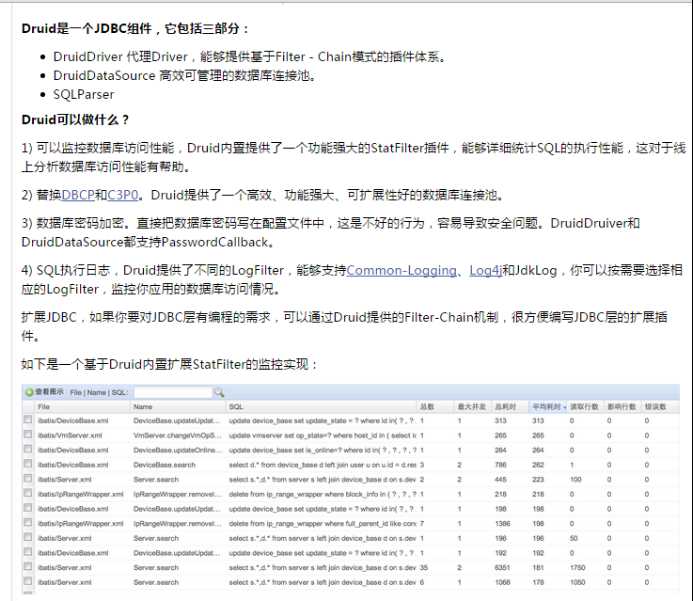This screenshot has height=601, width=693.
Task: Tick the Server.search row with 100 rows read
Action: click(x=28, y=479)
